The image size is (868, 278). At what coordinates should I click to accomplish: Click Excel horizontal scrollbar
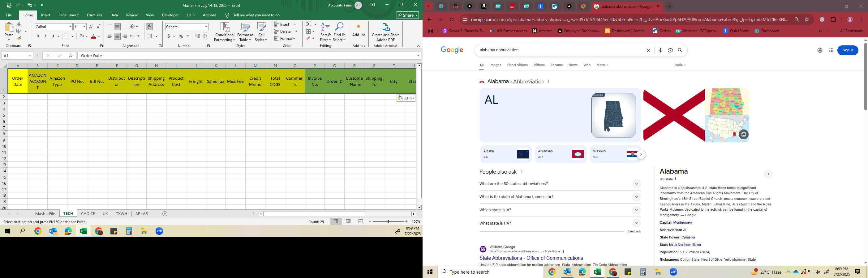click(x=314, y=214)
